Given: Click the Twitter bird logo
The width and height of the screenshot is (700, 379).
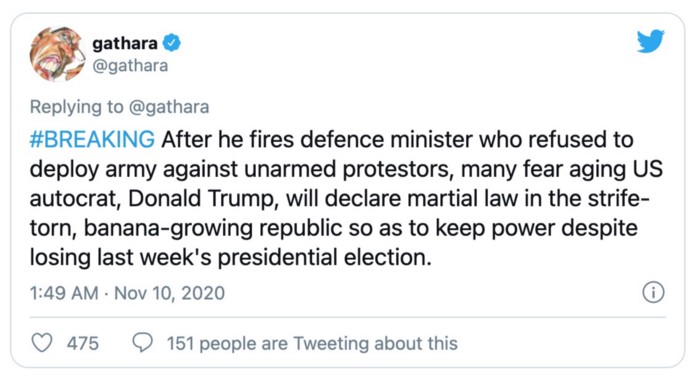Looking at the screenshot, I should pos(650,41).
